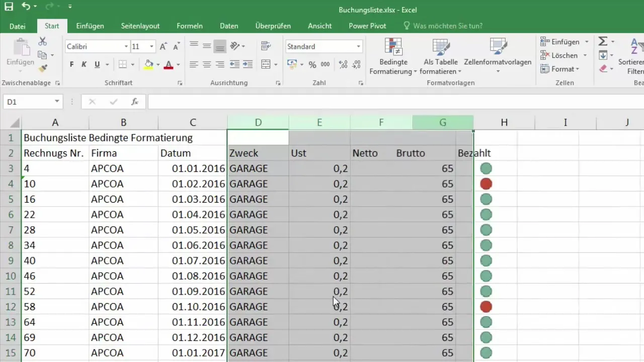Open Als Tabelle formatieren gallery

click(x=441, y=56)
